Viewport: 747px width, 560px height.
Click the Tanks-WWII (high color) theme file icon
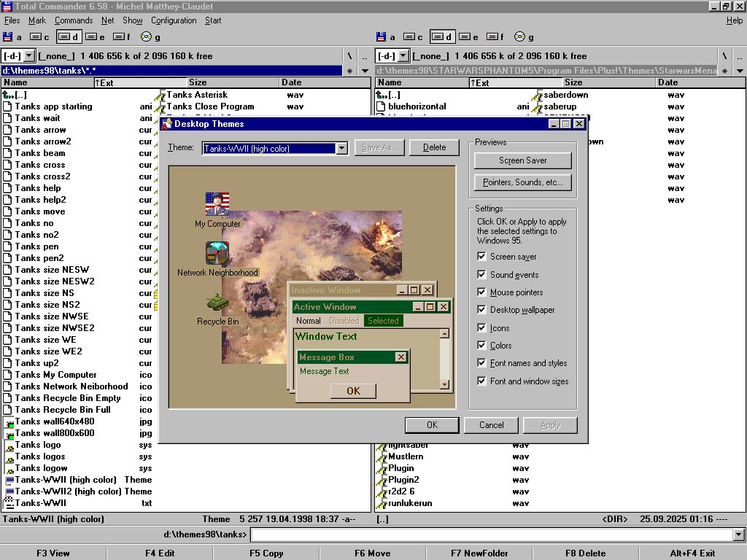pyautogui.click(x=9, y=480)
